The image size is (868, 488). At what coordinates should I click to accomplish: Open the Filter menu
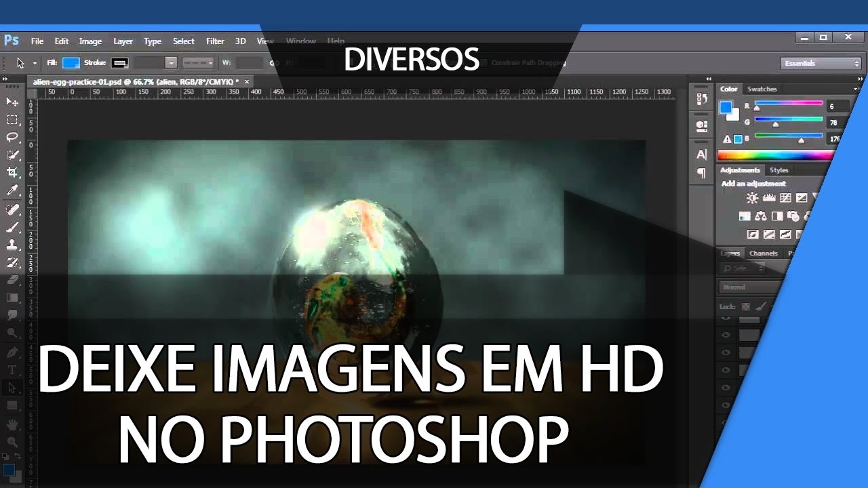(x=215, y=41)
